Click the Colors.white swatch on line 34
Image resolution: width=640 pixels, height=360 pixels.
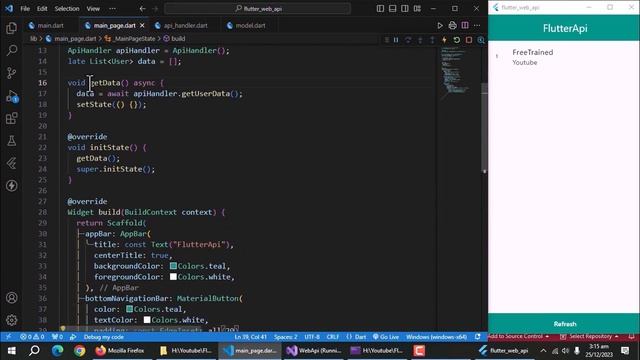point(173,277)
